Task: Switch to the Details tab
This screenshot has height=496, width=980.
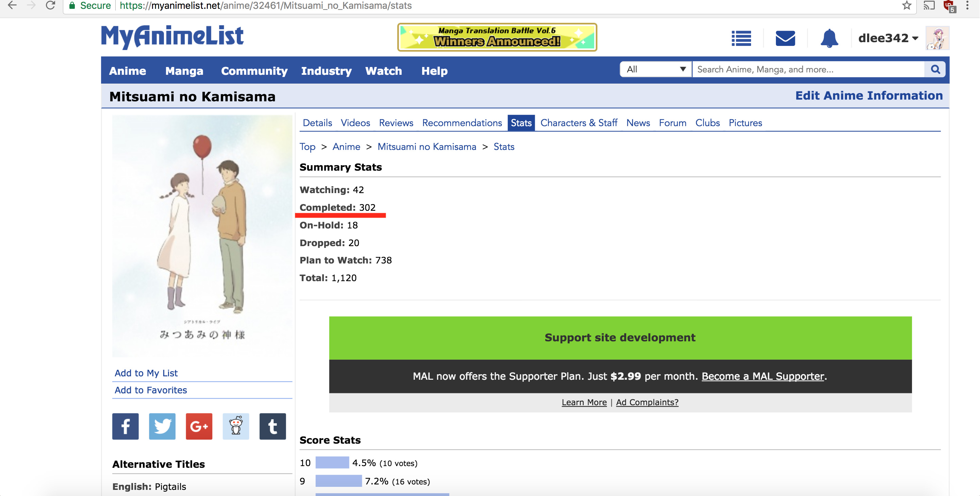Action: [x=317, y=123]
